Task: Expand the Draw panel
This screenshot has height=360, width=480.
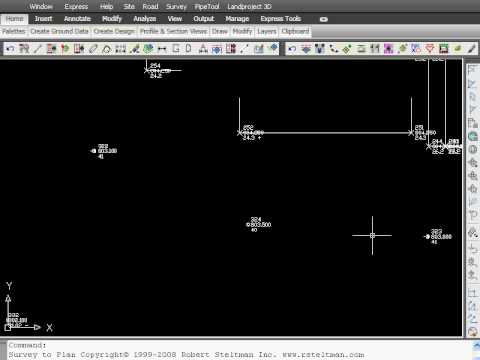Action: [220, 31]
